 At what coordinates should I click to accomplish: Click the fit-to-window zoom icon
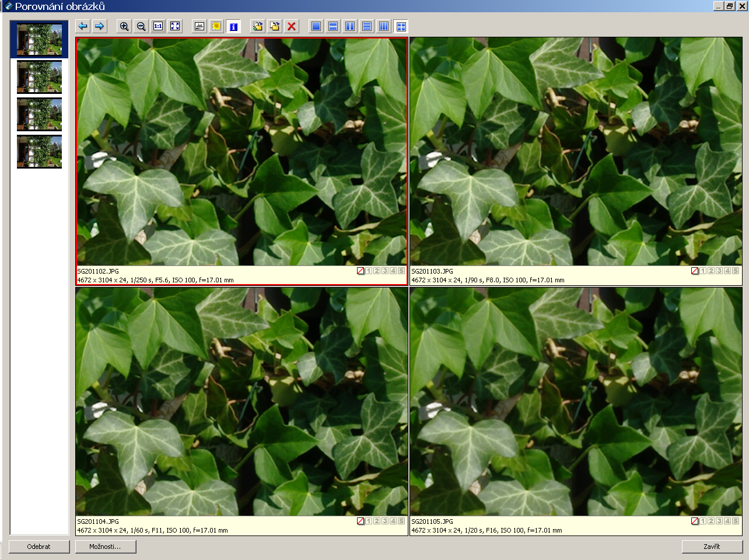tap(175, 26)
